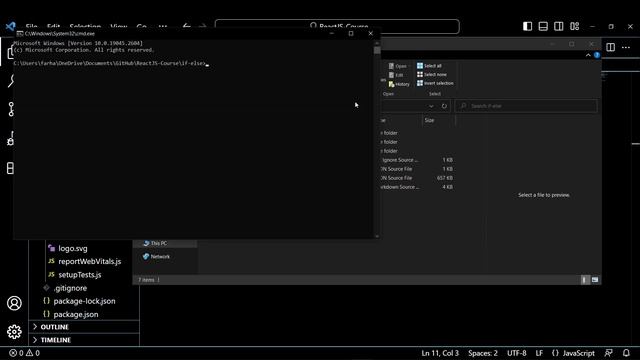This screenshot has width=640, height=360.
Task: Click the cmd.exe title bar icon
Action: point(20,33)
